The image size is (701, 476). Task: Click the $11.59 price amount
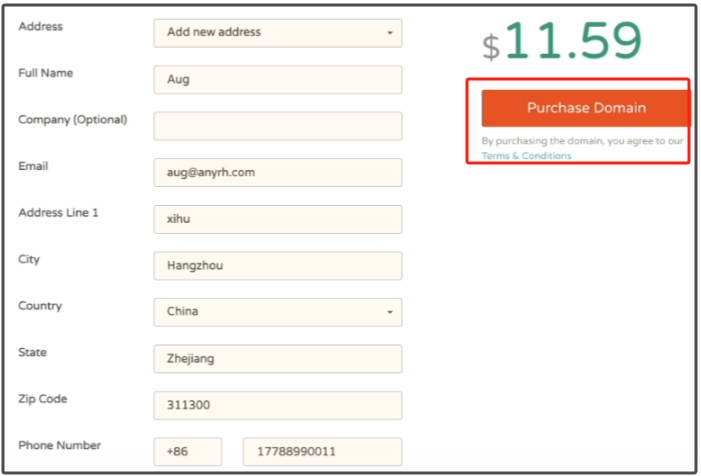coord(561,41)
